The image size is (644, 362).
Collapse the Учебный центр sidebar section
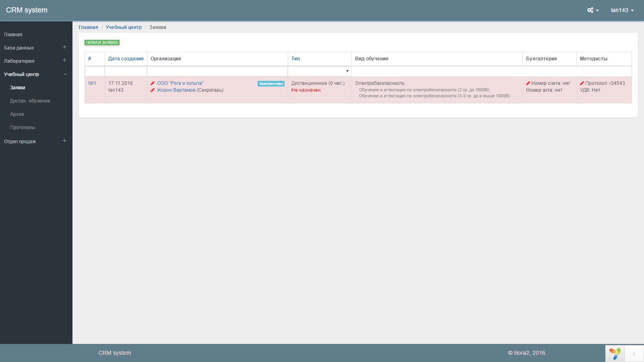click(x=65, y=74)
